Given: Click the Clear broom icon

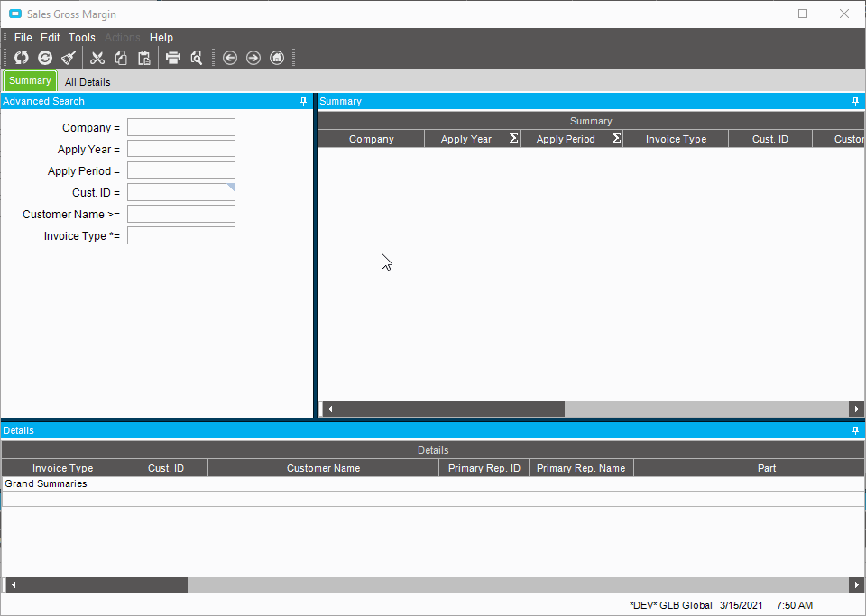Looking at the screenshot, I should click(x=69, y=58).
